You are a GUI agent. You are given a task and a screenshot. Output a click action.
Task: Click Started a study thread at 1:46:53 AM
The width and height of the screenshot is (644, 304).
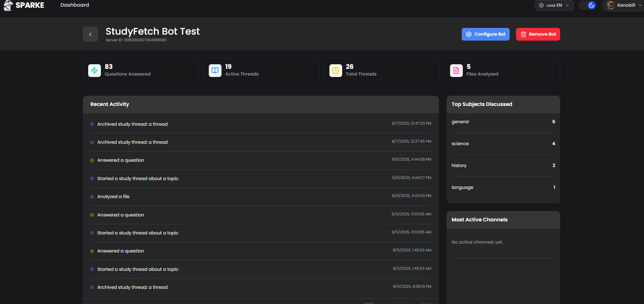(x=261, y=269)
